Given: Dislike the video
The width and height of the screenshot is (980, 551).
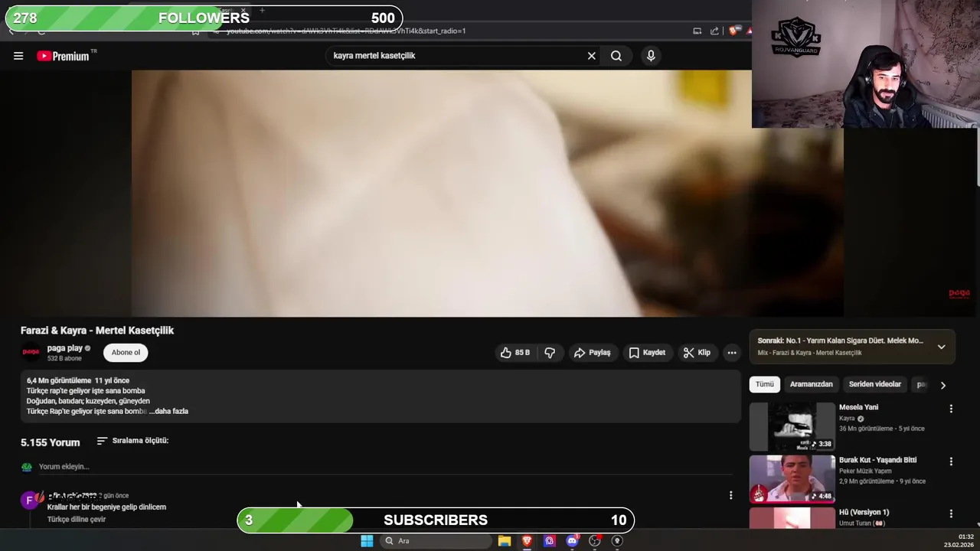Looking at the screenshot, I should (x=550, y=353).
